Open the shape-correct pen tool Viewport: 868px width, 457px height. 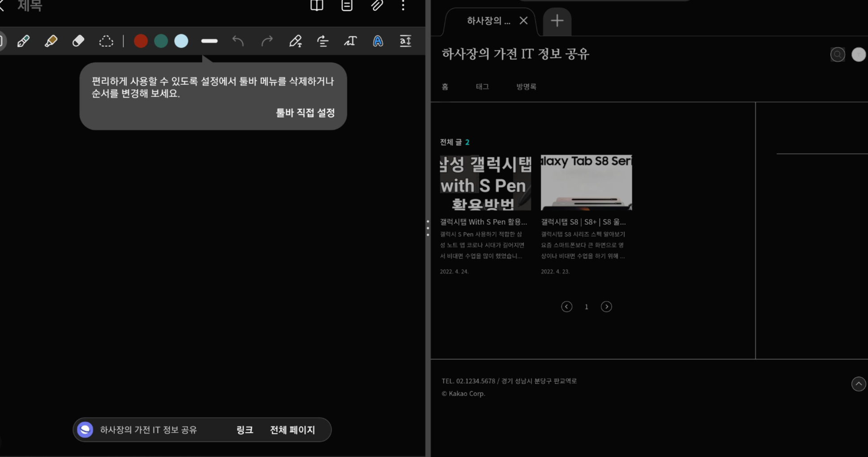[295, 41]
